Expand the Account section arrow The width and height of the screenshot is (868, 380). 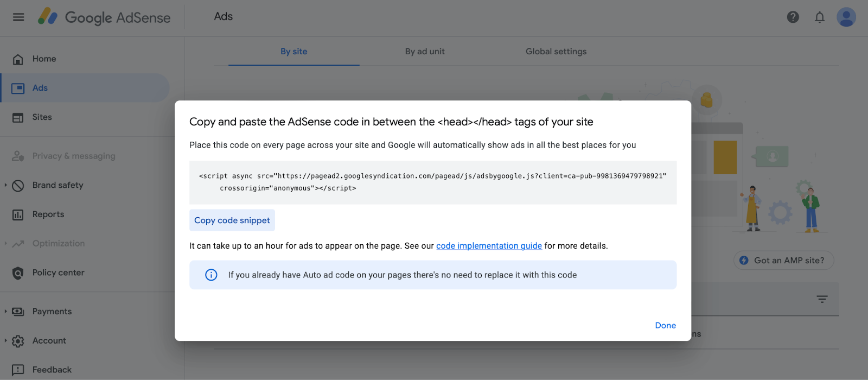pyautogui.click(x=6, y=341)
